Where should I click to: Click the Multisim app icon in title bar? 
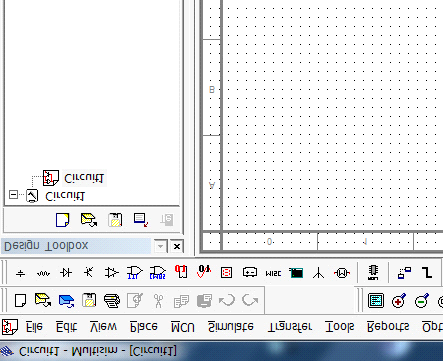[7, 351]
